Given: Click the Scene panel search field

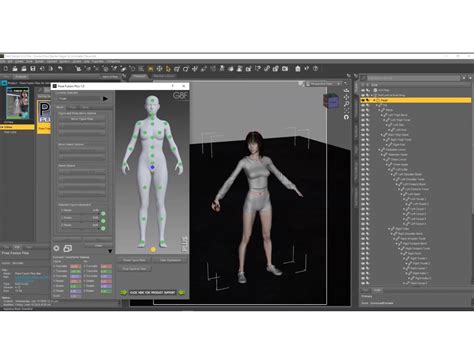Looking at the screenshot, I should point(413,78).
